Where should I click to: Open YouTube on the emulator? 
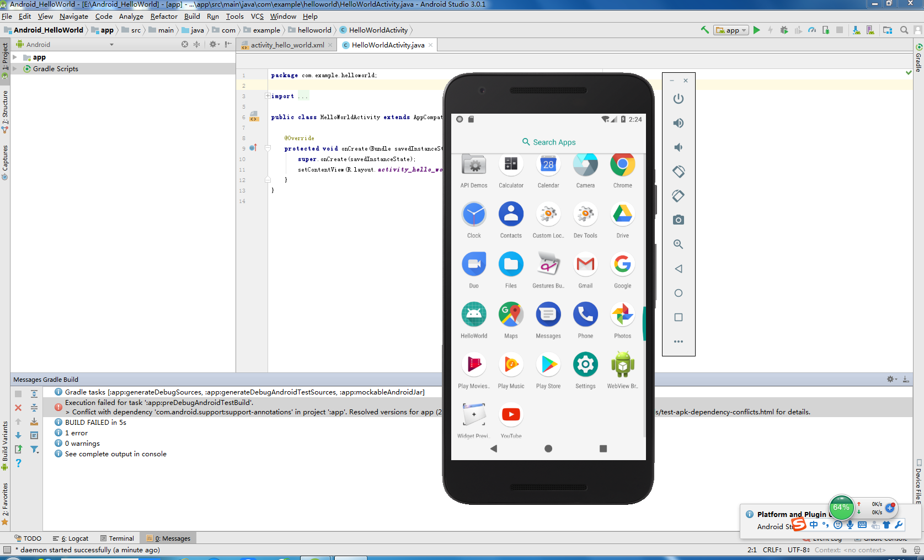511,419
